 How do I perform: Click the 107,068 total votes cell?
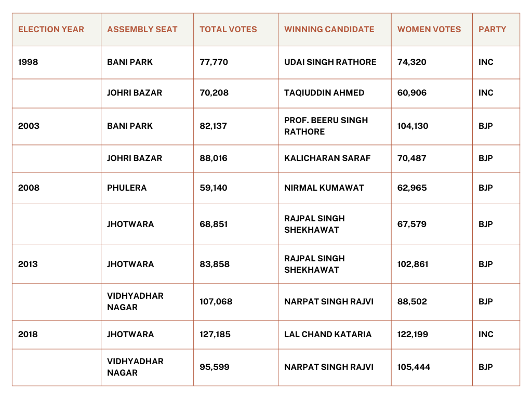click(x=236, y=302)
